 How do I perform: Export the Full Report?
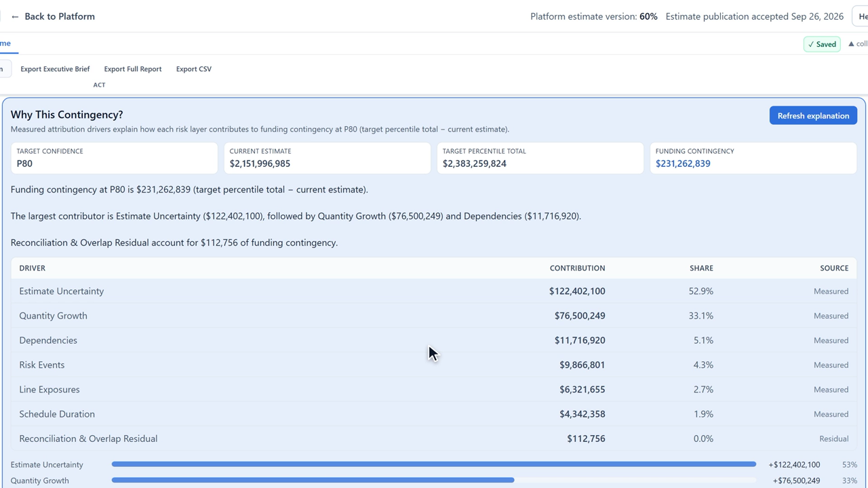(x=133, y=69)
